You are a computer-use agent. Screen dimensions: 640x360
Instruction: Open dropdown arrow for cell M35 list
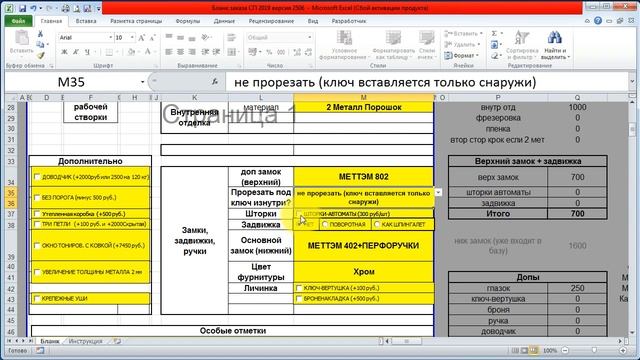pos(438,192)
